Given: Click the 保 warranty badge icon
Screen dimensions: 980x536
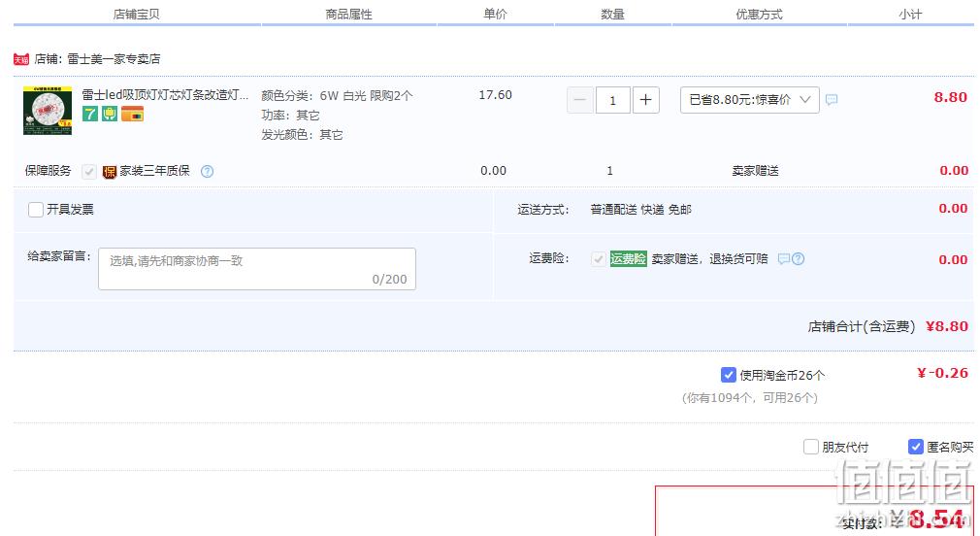Looking at the screenshot, I should (110, 171).
